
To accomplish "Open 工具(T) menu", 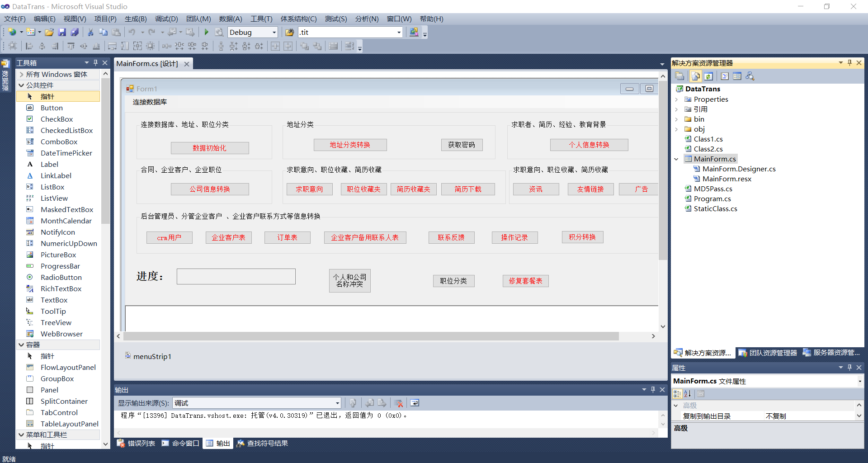I will pyautogui.click(x=261, y=19).
